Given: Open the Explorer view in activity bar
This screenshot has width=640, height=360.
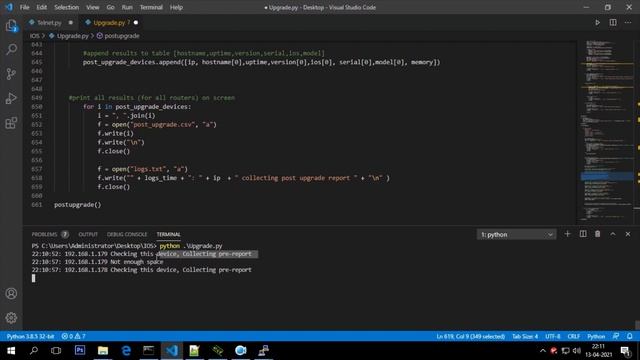Looking at the screenshot, I should tap(11, 26).
